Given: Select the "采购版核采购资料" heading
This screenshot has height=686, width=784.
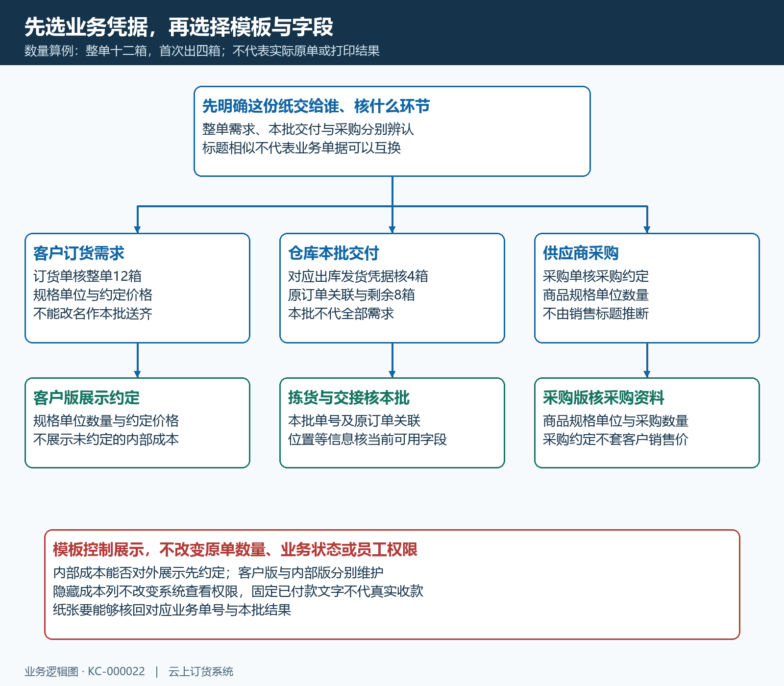Looking at the screenshot, I should (603, 397).
